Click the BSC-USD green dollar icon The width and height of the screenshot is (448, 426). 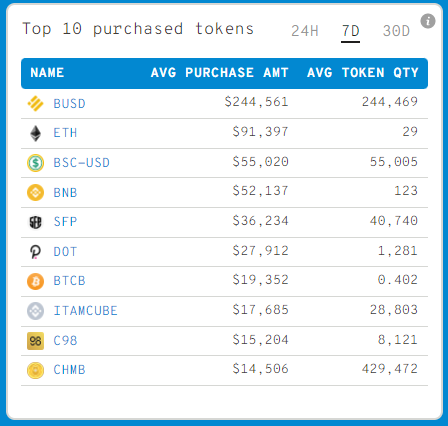click(x=35, y=163)
